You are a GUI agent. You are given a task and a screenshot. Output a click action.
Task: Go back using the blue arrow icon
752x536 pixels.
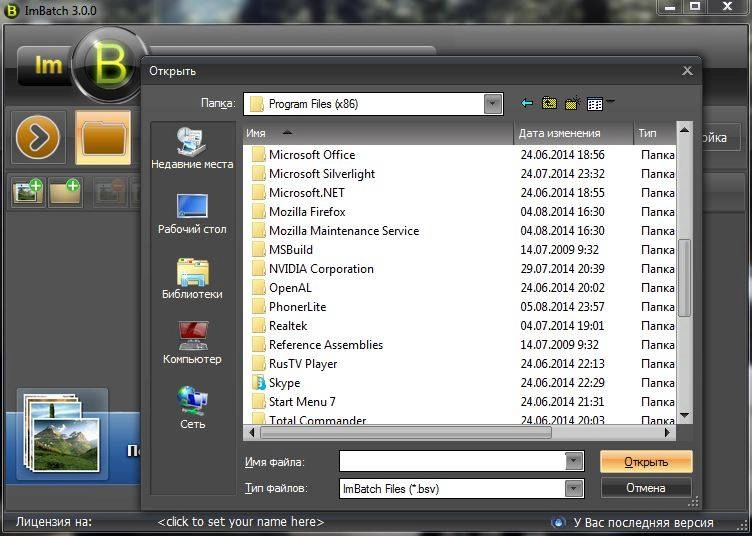tap(527, 103)
